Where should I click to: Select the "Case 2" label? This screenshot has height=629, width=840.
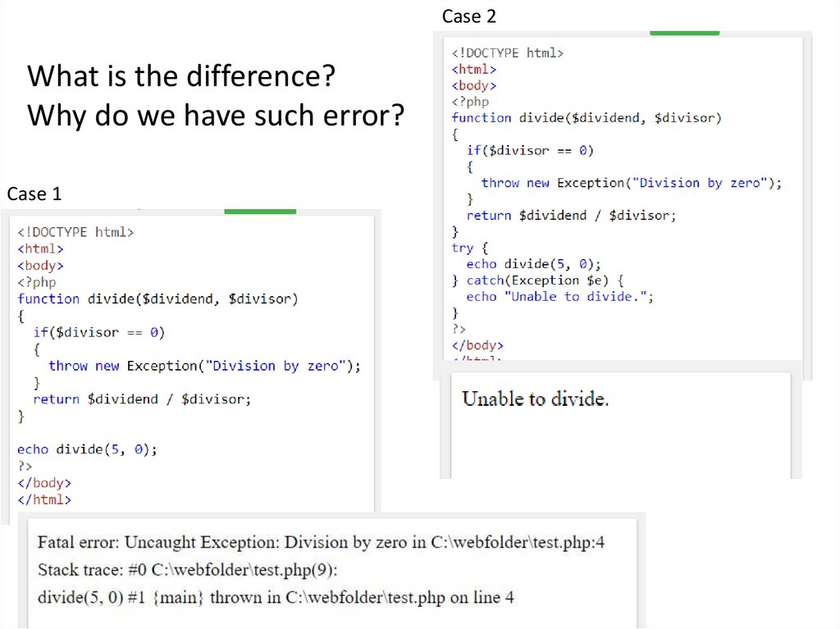pyautogui.click(x=469, y=16)
